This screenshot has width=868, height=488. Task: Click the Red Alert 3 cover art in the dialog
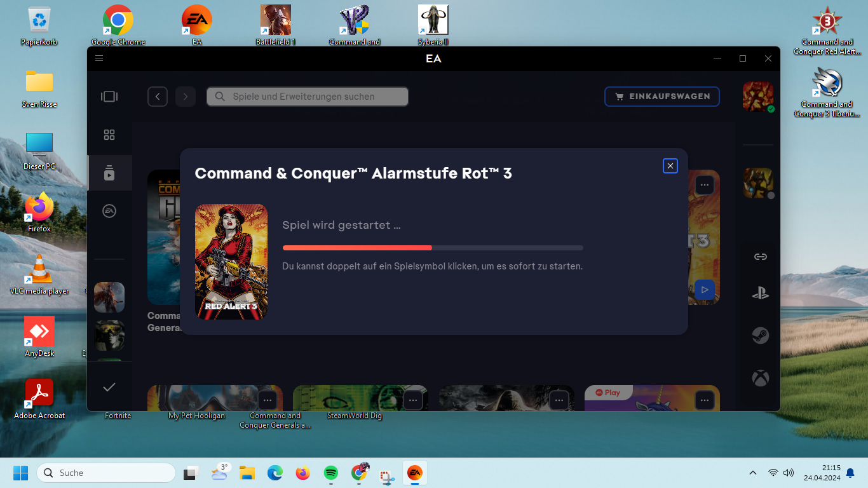(x=231, y=261)
